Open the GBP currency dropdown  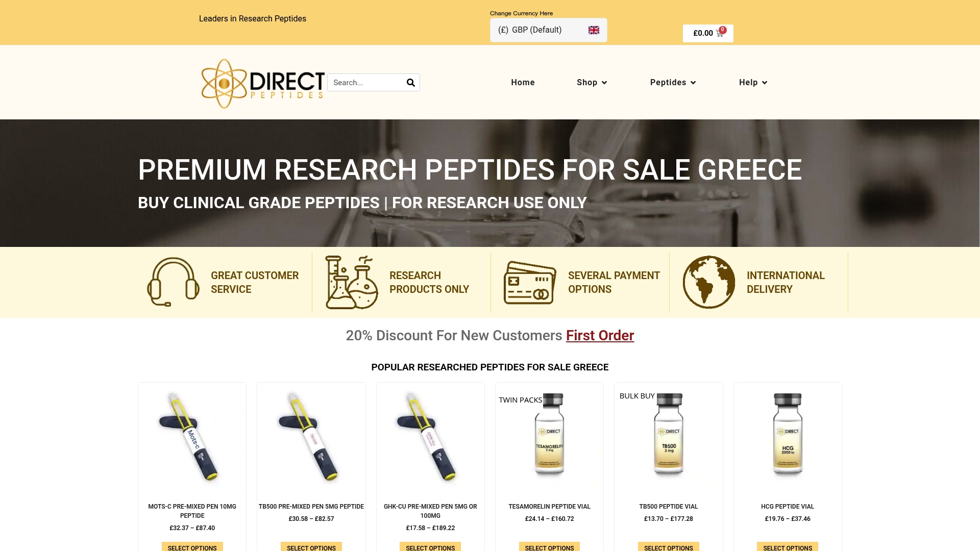[549, 30]
